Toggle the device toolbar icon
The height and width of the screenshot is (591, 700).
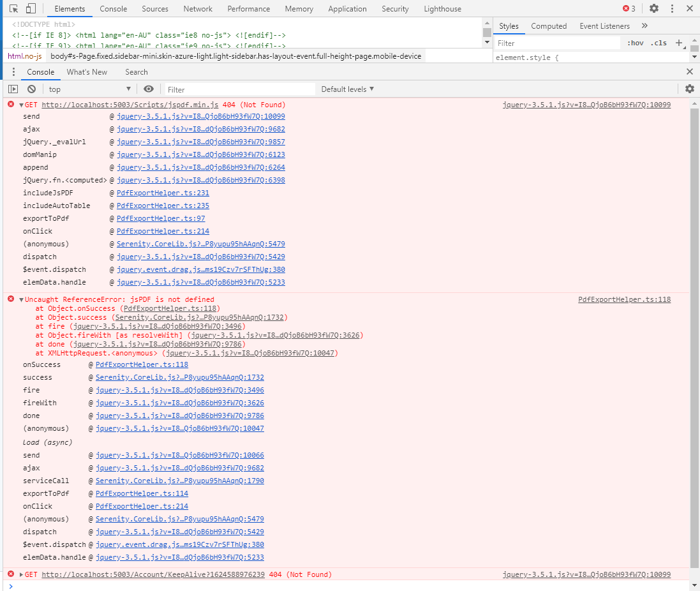(x=31, y=8)
